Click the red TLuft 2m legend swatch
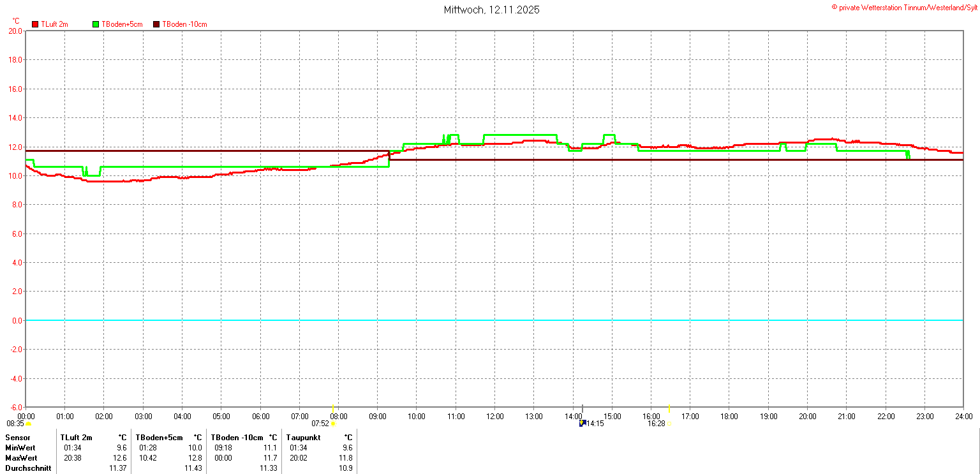This screenshot has width=980, height=474. click(x=35, y=24)
